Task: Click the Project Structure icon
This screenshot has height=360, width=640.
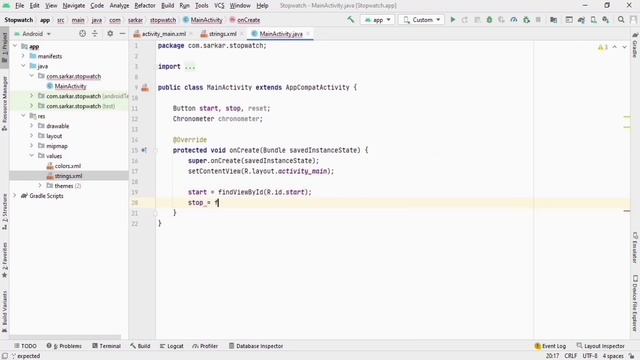Action: 553,20
